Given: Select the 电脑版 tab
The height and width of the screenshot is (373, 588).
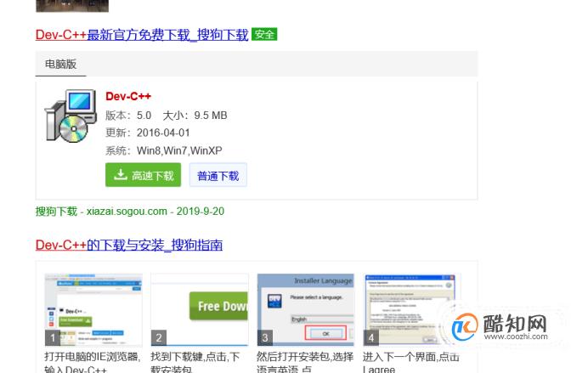Looking at the screenshot, I should (x=60, y=64).
